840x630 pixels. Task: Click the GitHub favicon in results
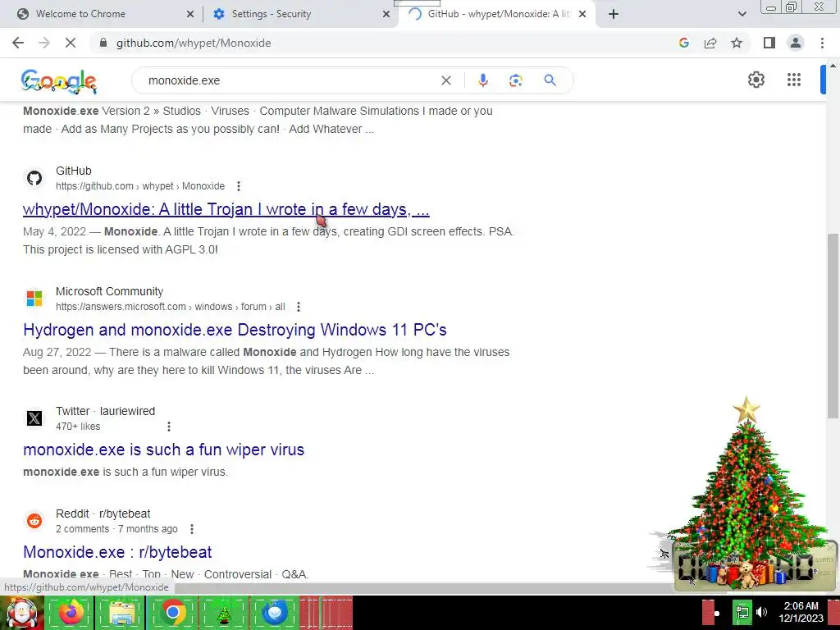pyautogui.click(x=34, y=178)
